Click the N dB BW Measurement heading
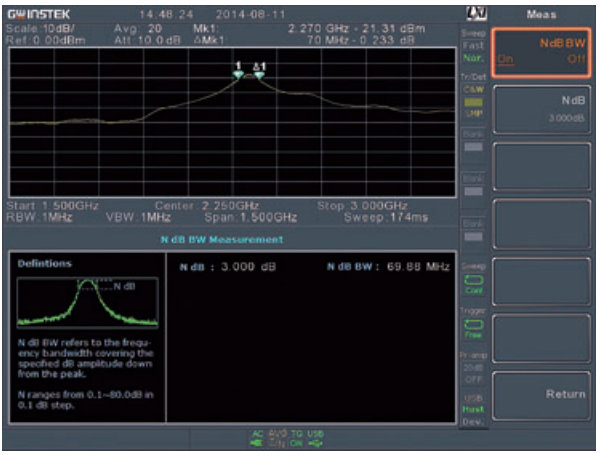This screenshot has width=601, height=457. (222, 240)
